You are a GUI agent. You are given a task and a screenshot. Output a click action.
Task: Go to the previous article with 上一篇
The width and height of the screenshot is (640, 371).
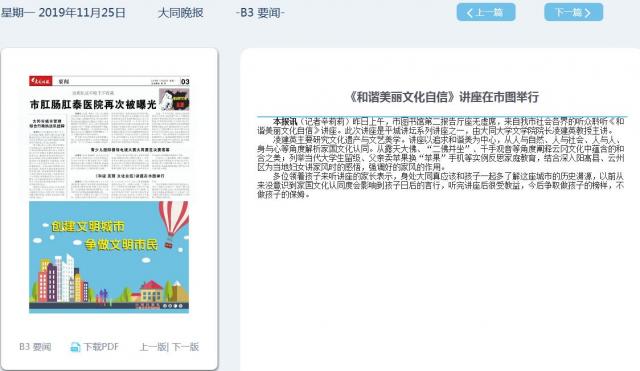[x=486, y=12]
